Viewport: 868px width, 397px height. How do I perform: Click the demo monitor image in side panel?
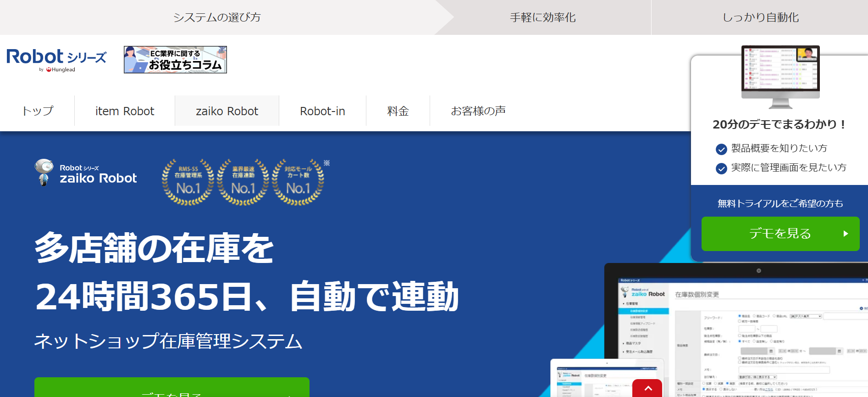click(x=780, y=77)
